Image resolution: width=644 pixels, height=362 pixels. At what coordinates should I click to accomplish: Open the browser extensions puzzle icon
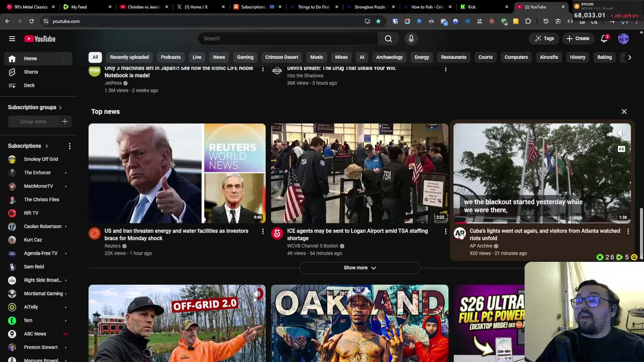[x=528, y=21]
